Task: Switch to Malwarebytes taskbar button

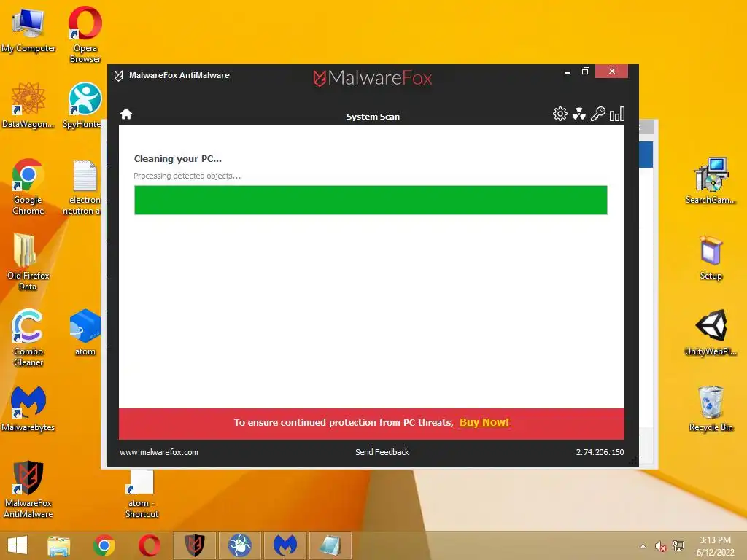Action: click(285, 545)
